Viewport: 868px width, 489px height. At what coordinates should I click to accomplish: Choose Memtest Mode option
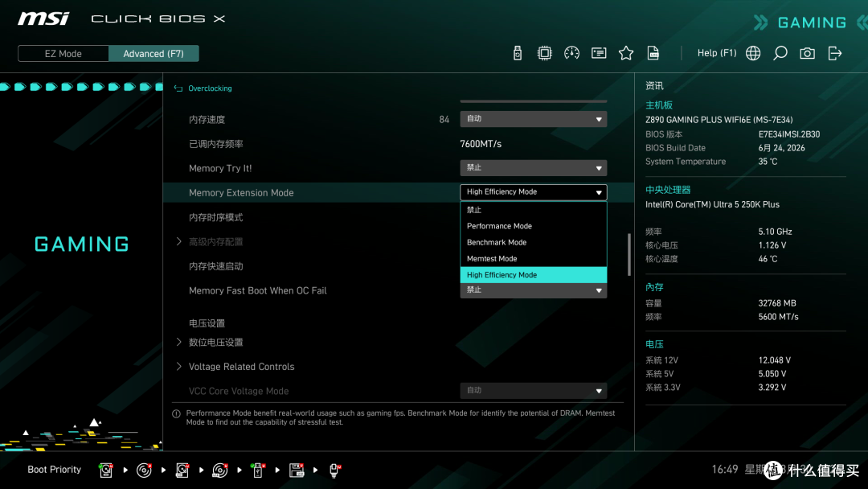point(533,259)
